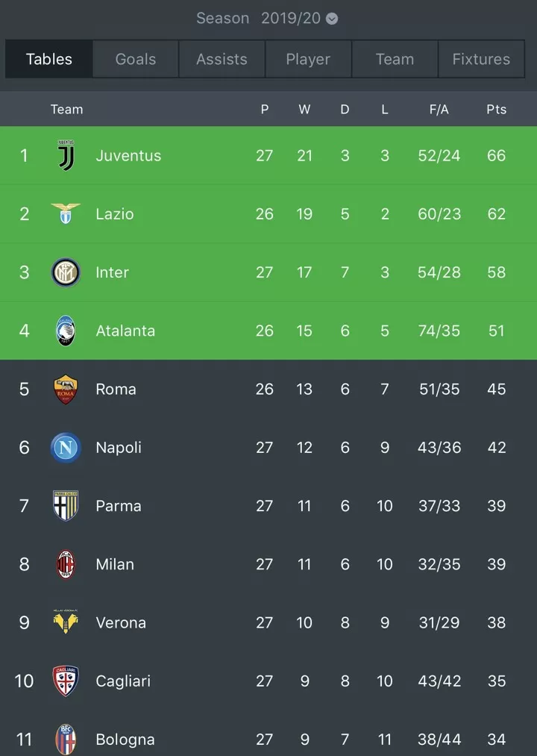Tap the Napoli N logo
This screenshot has height=756, width=537.
click(x=66, y=448)
